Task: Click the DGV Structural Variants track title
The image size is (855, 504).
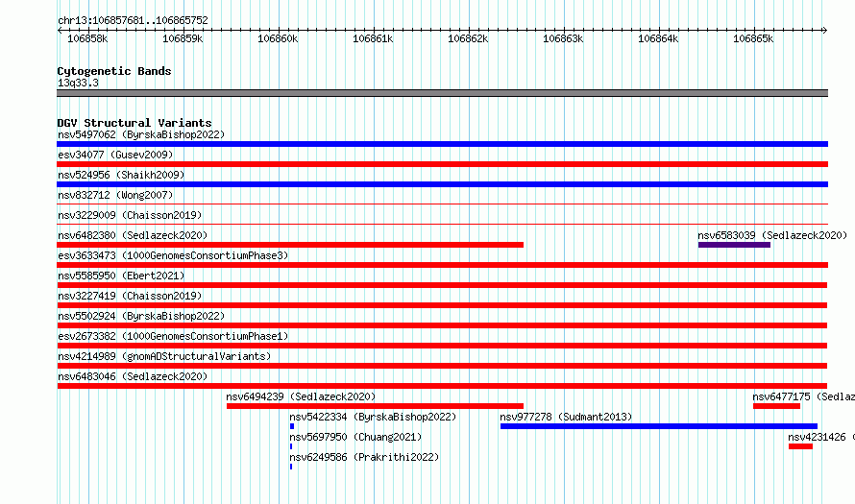Action: click(134, 123)
